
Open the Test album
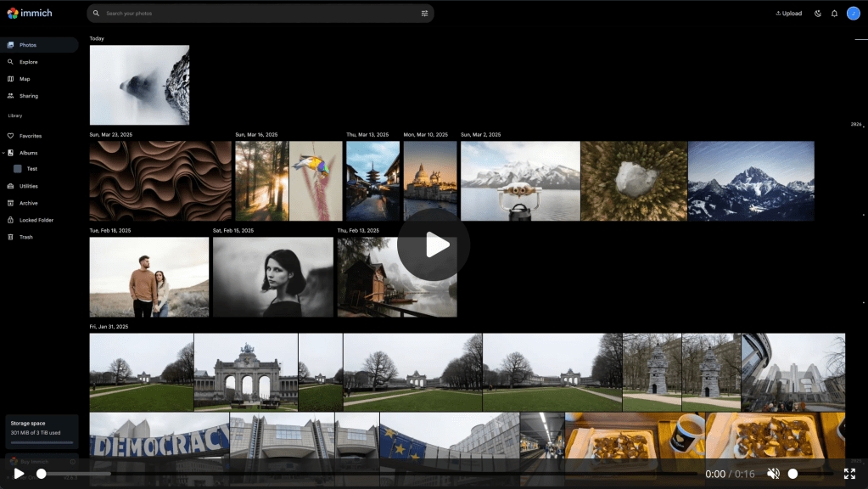[x=31, y=169]
